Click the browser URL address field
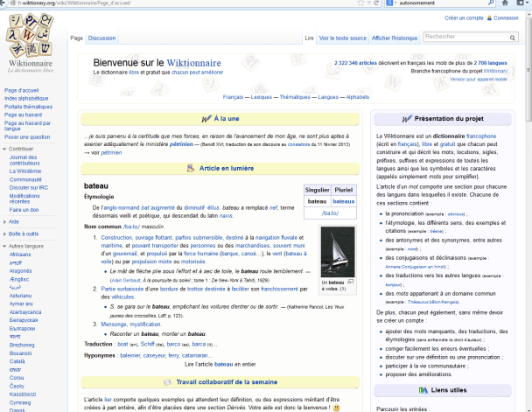The width and height of the screenshot is (532, 412). 183,3
